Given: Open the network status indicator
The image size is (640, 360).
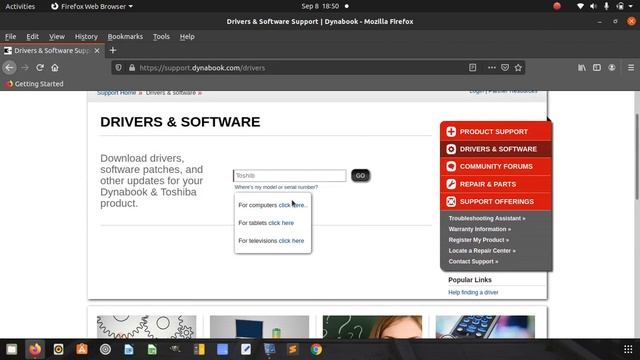Looking at the screenshot, I should tap(580, 6).
